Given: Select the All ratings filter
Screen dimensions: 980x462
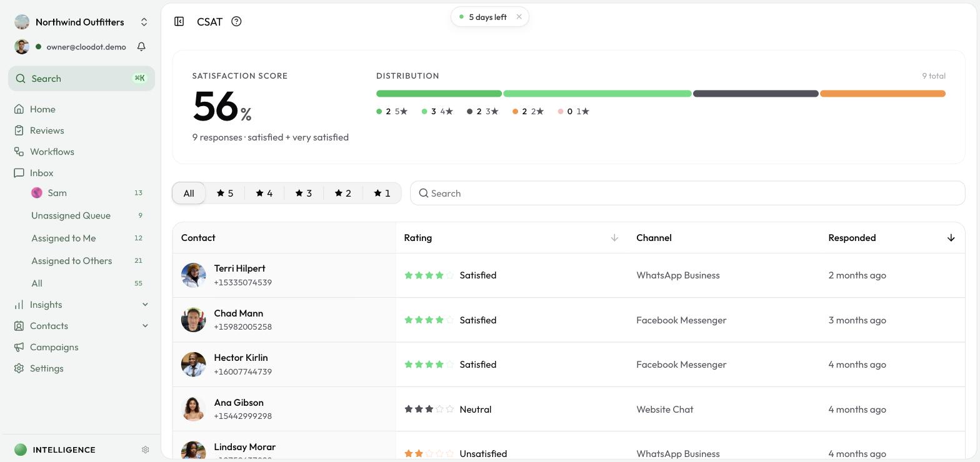Looking at the screenshot, I should (189, 193).
